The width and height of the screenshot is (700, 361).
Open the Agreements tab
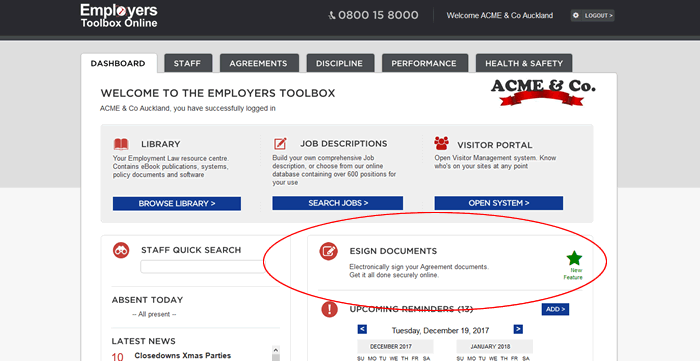coord(258,63)
